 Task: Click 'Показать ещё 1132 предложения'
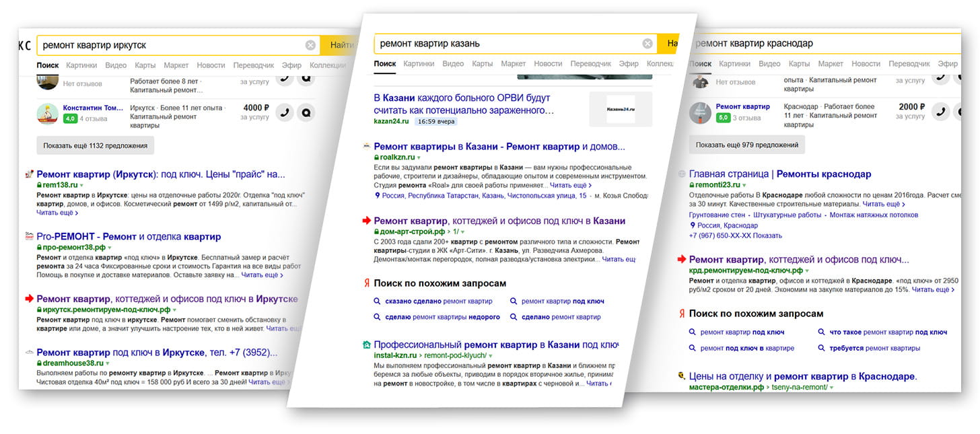point(96,145)
